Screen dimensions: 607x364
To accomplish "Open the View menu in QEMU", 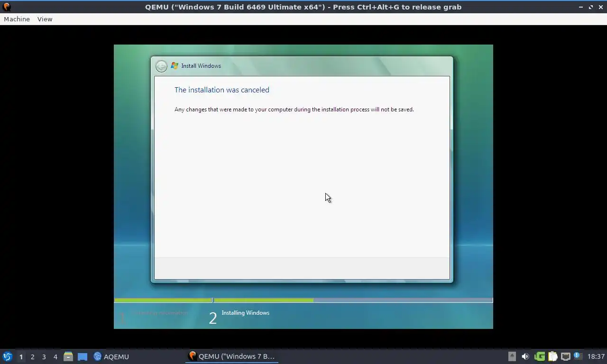I will 45,19.
